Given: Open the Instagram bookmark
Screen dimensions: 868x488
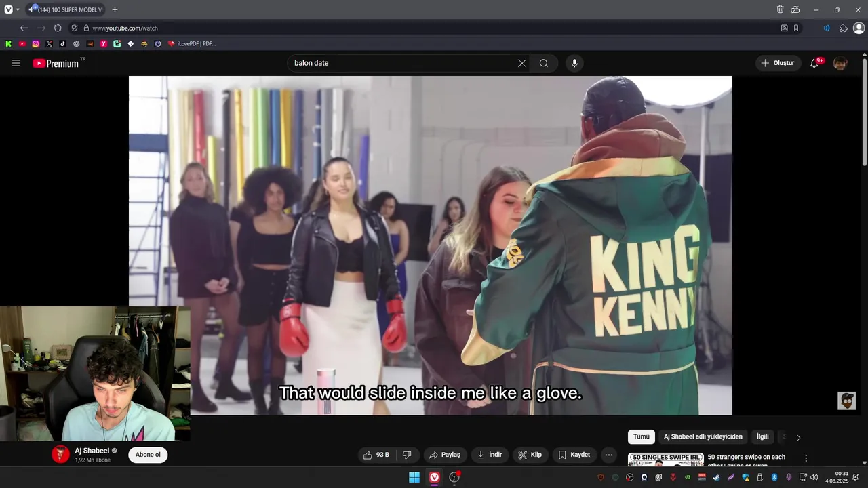Looking at the screenshot, I should coord(36,43).
